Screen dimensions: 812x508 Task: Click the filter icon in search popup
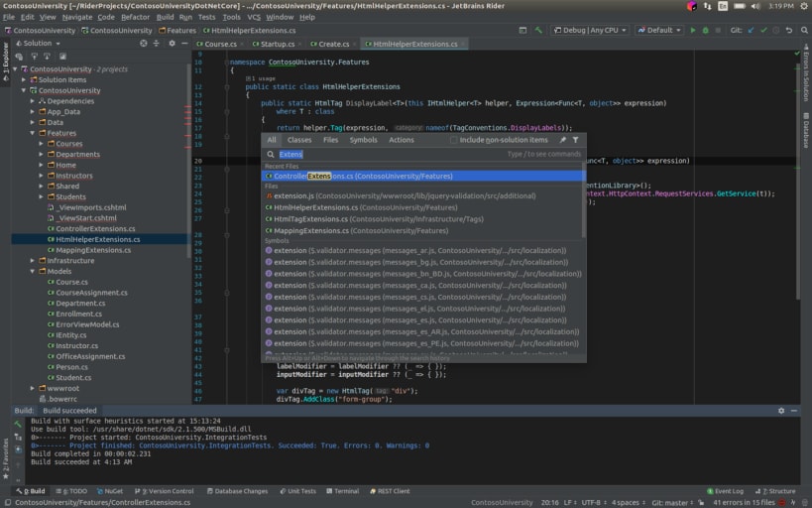pos(575,140)
